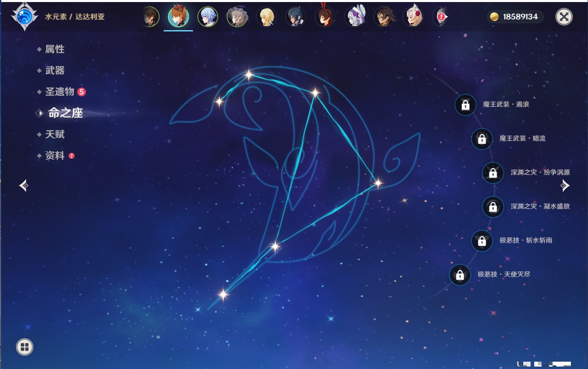Click lock icon for 深渊之灾·凝水盛放
The width and height of the screenshot is (588, 369).
point(493,207)
